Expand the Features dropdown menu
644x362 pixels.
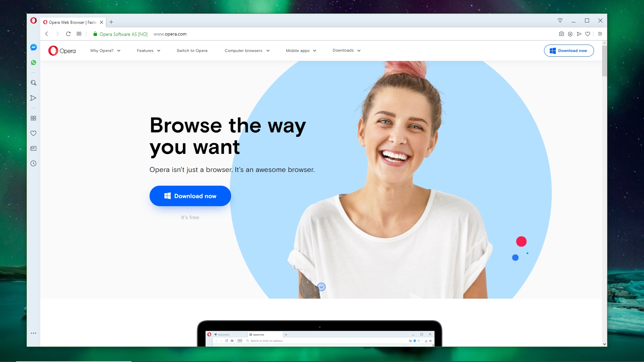(148, 50)
